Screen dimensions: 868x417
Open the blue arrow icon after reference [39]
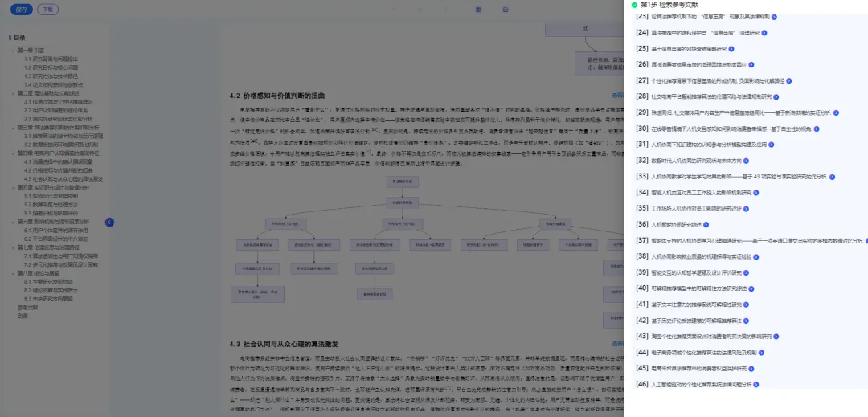pyautogui.click(x=746, y=272)
